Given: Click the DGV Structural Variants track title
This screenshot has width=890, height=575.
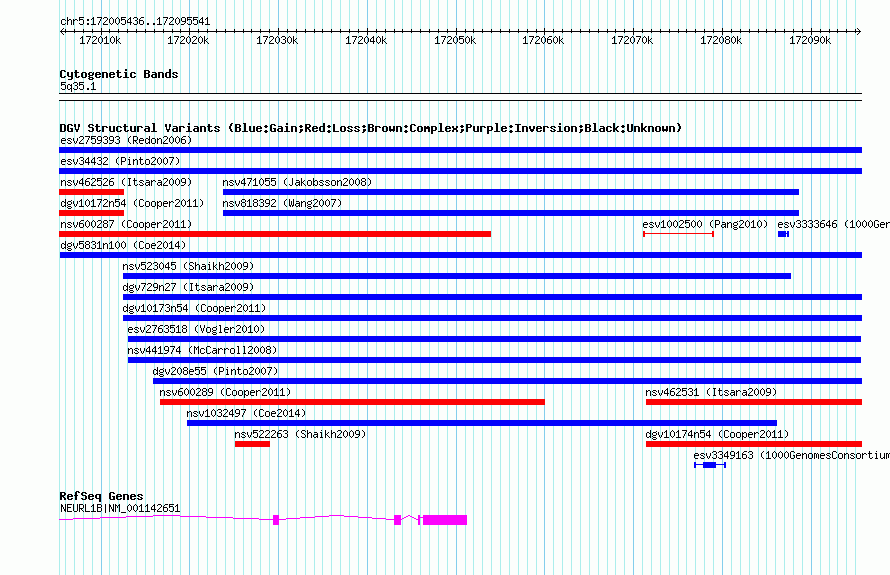Looking at the screenshot, I should pos(371,128).
